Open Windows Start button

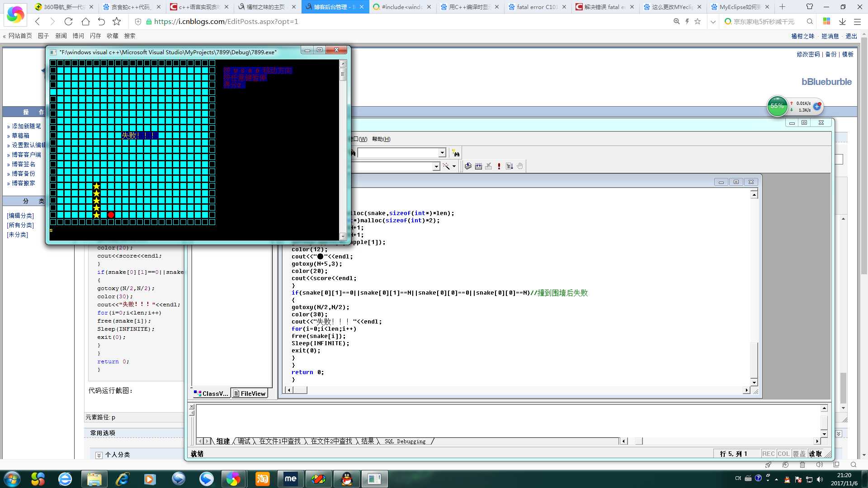click(x=12, y=479)
